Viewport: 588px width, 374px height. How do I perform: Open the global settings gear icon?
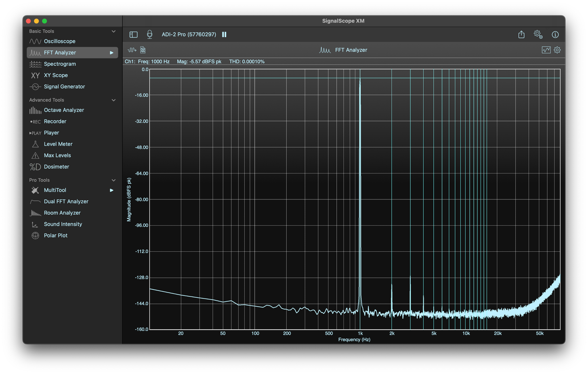538,35
